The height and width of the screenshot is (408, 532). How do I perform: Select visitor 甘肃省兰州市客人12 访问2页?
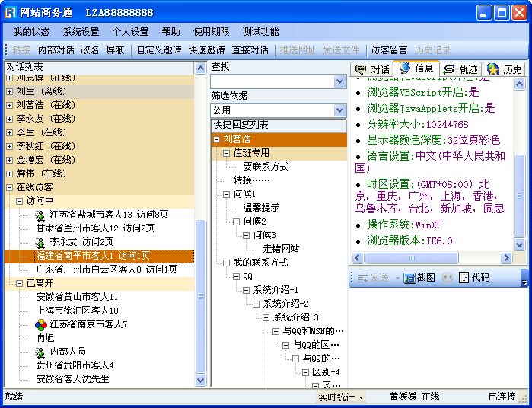[x=95, y=228]
